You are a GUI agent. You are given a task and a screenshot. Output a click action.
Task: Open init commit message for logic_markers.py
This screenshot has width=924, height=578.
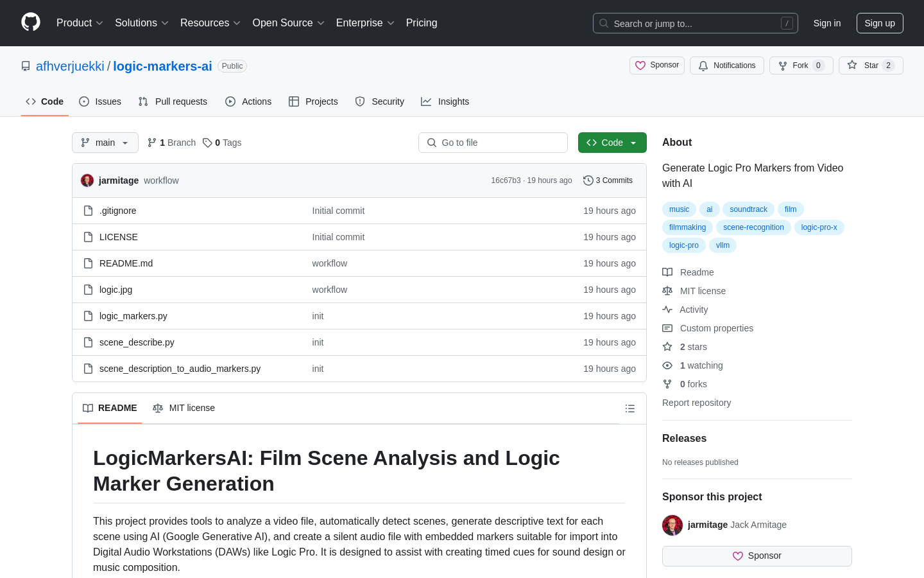tap(318, 316)
